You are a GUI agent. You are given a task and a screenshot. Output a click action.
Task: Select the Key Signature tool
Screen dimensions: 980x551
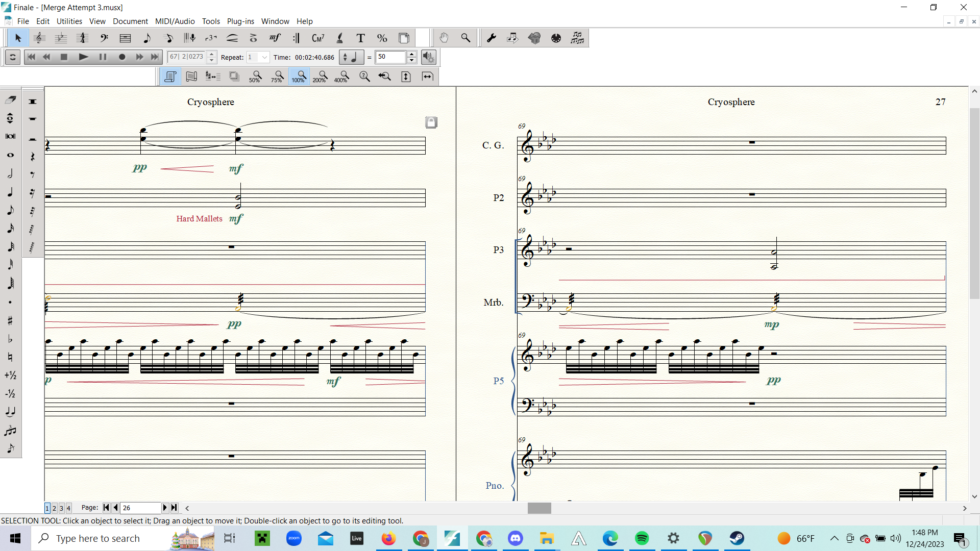point(61,38)
